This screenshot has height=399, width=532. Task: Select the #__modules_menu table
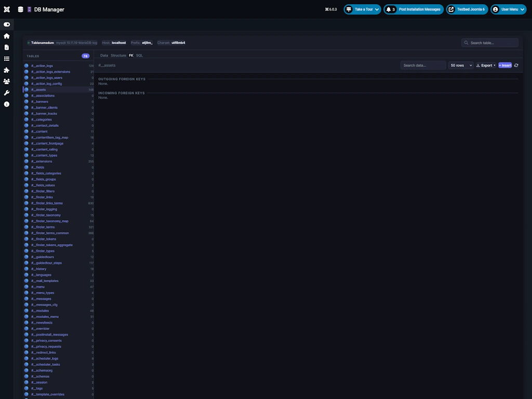point(58,316)
